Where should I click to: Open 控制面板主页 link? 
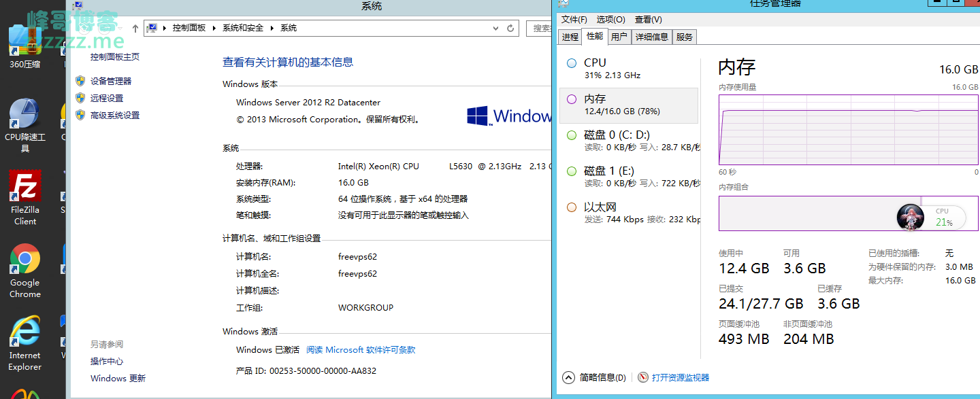[115, 57]
